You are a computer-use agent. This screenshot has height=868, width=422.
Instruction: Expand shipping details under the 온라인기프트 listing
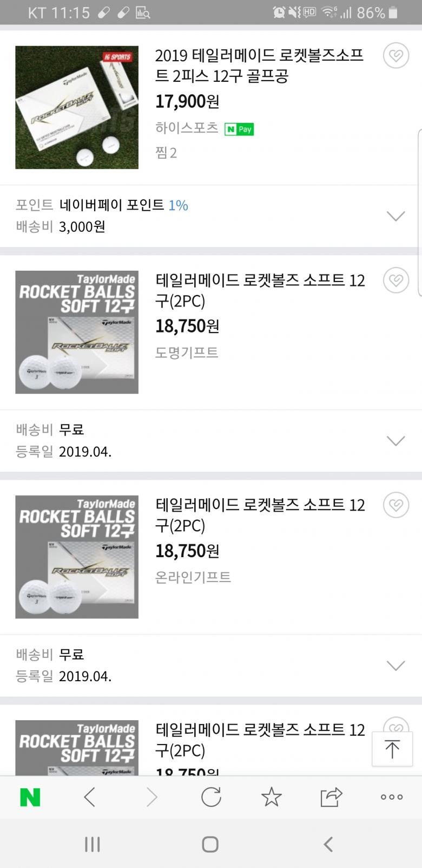coord(396,665)
